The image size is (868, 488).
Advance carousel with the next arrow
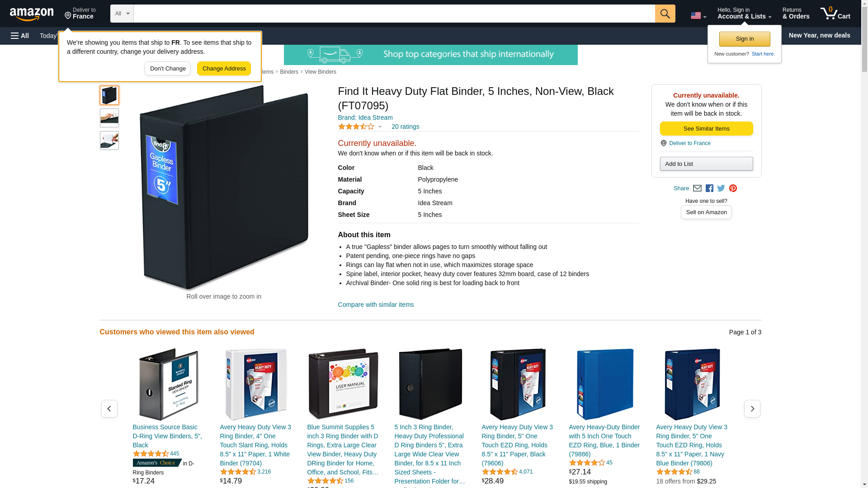click(x=752, y=408)
